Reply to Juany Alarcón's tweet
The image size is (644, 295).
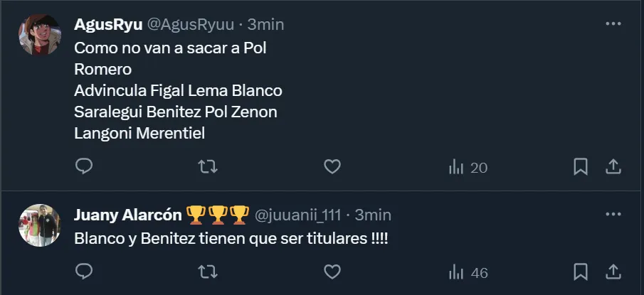point(84,272)
